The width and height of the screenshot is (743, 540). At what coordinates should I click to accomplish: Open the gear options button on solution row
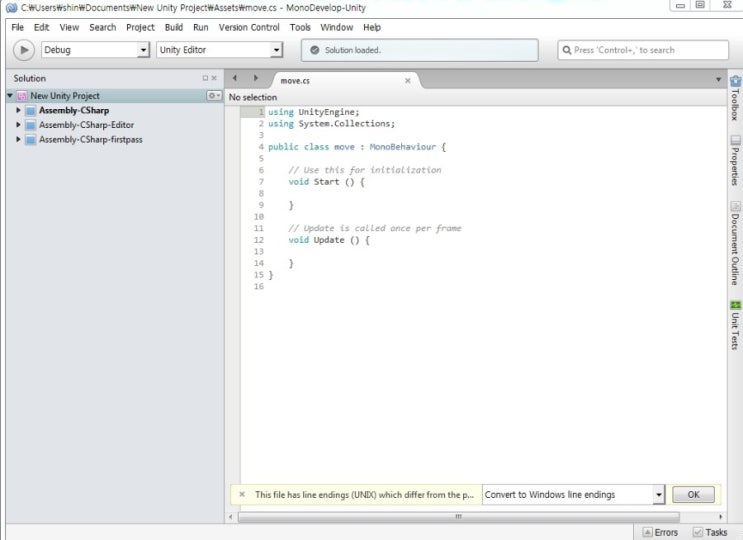214,96
